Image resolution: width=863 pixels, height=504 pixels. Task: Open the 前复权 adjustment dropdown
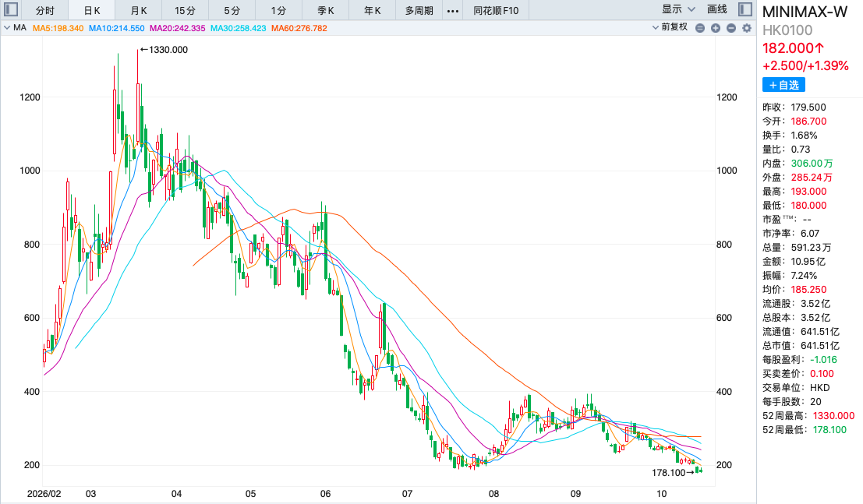(x=670, y=27)
